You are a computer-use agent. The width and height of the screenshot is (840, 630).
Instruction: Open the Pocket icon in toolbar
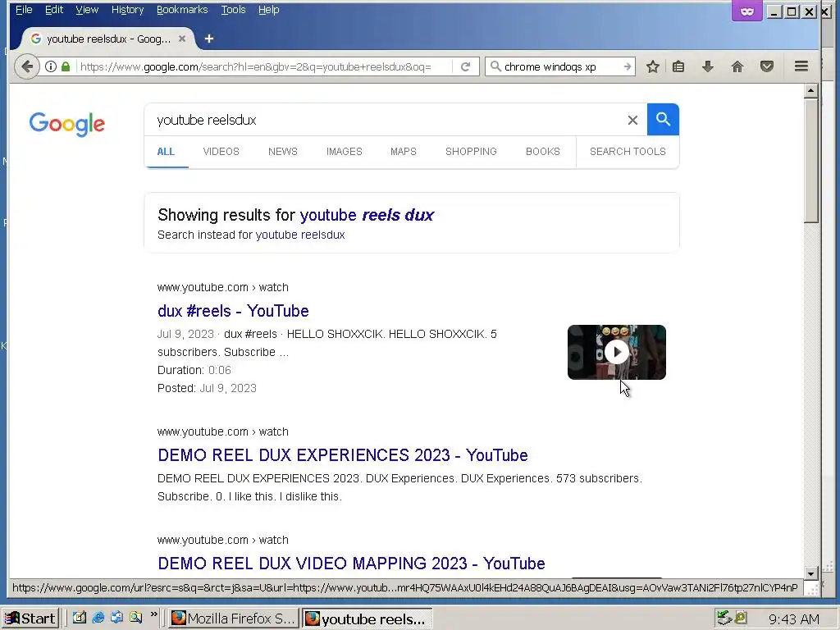pos(767,66)
